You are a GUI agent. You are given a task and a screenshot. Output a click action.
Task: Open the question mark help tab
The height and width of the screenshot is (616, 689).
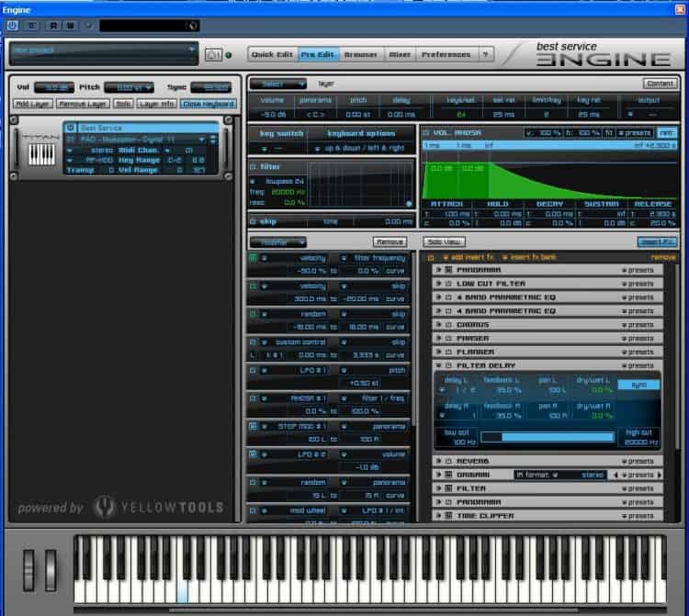(x=486, y=54)
